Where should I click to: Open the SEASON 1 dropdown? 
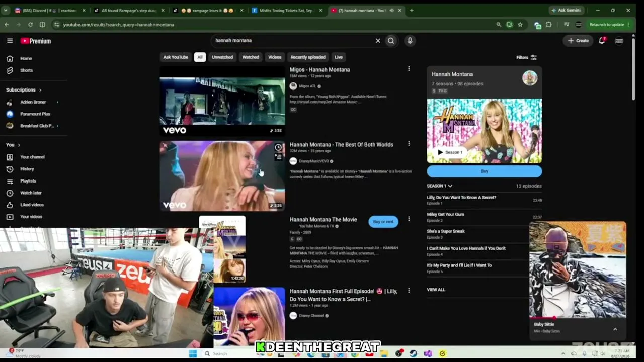coord(439,186)
